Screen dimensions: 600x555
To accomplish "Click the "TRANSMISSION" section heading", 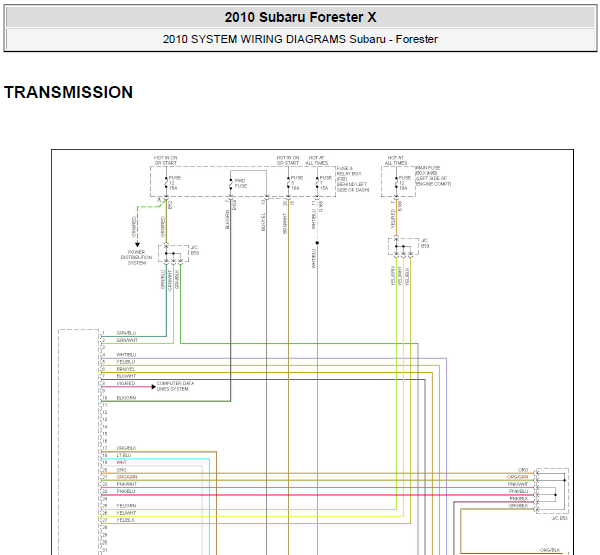I will click(68, 92).
